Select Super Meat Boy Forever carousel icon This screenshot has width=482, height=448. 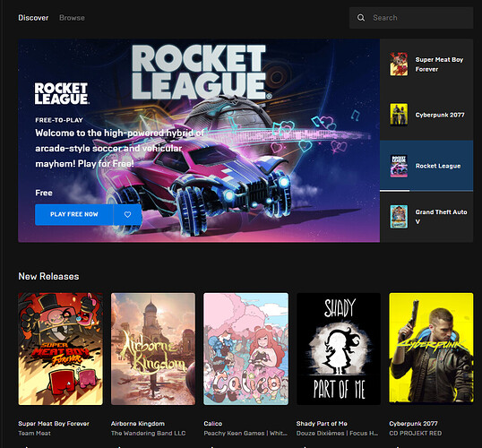click(x=399, y=65)
